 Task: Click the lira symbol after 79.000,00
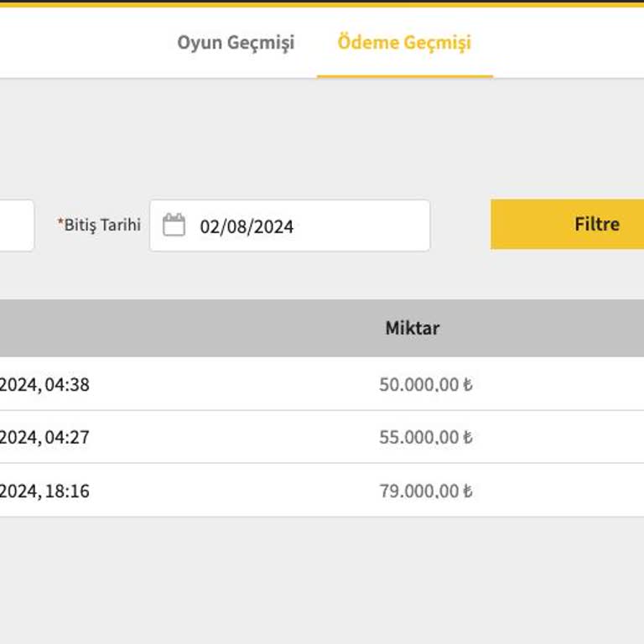(x=468, y=491)
